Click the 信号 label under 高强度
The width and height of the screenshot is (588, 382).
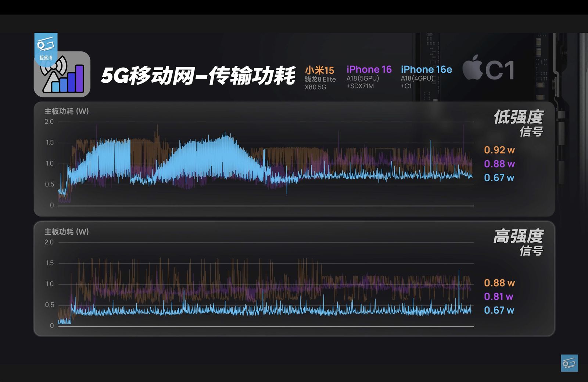[x=531, y=251]
